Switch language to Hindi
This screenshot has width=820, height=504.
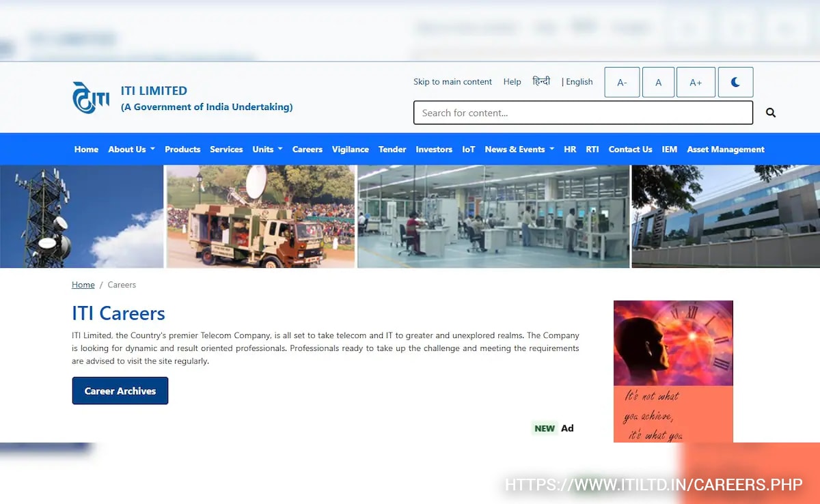tap(541, 81)
